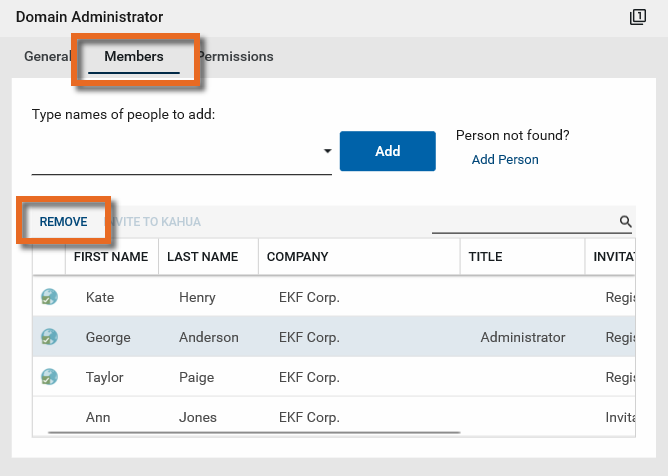Switch to the General tab
The width and height of the screenshot is (668, 476).
coord(46,57)
